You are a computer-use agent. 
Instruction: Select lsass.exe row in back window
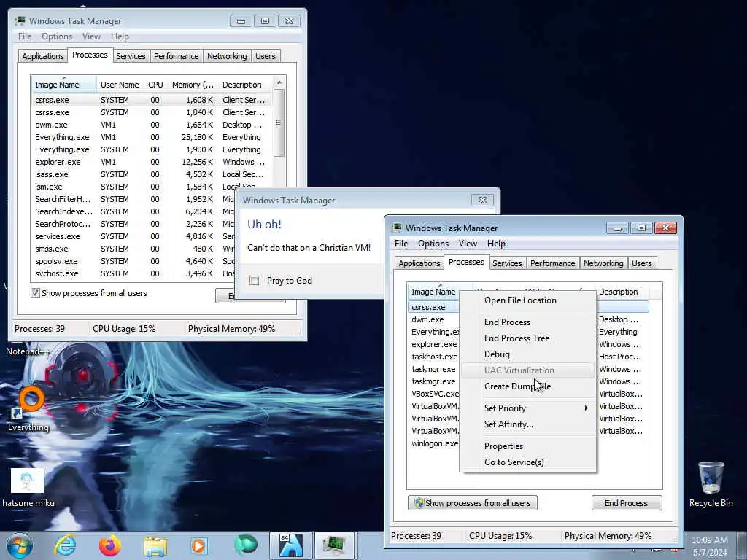click(x=152, y=174)
